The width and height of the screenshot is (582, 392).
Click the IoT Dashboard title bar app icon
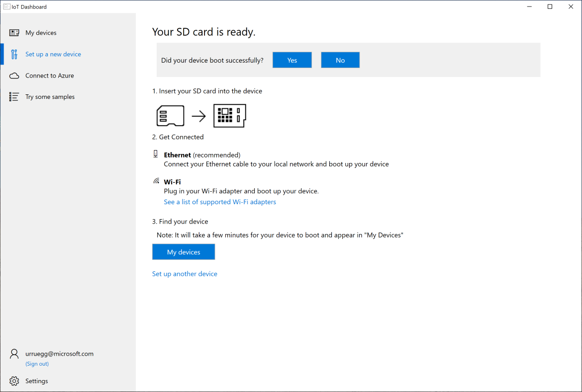(x=6, y=6)
